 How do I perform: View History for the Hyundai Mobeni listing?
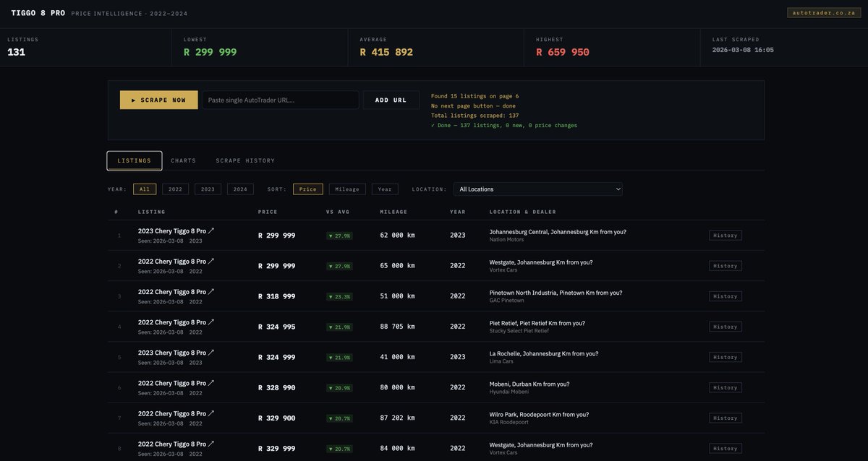point(726,387)
